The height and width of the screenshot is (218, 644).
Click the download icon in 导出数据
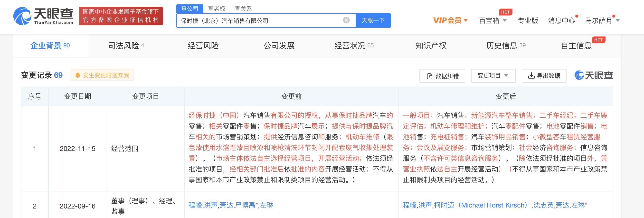(x=531, y=76)
